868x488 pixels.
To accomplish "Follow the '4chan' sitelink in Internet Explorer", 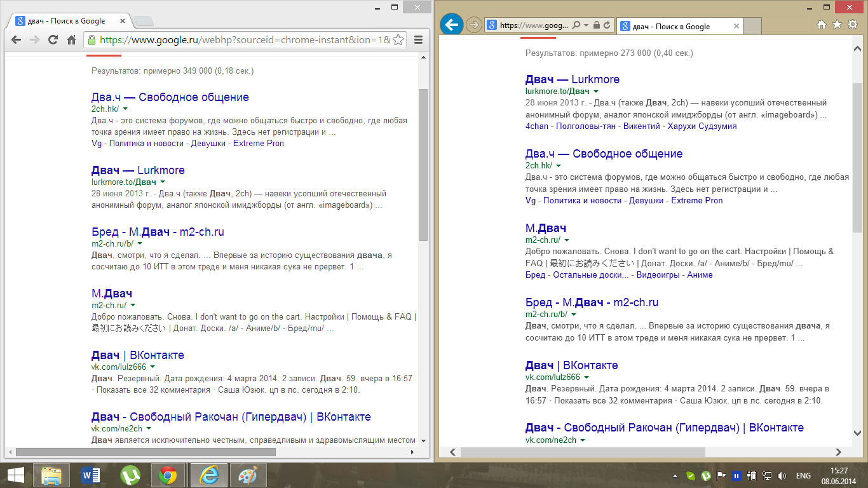I will tap(538, 126).
